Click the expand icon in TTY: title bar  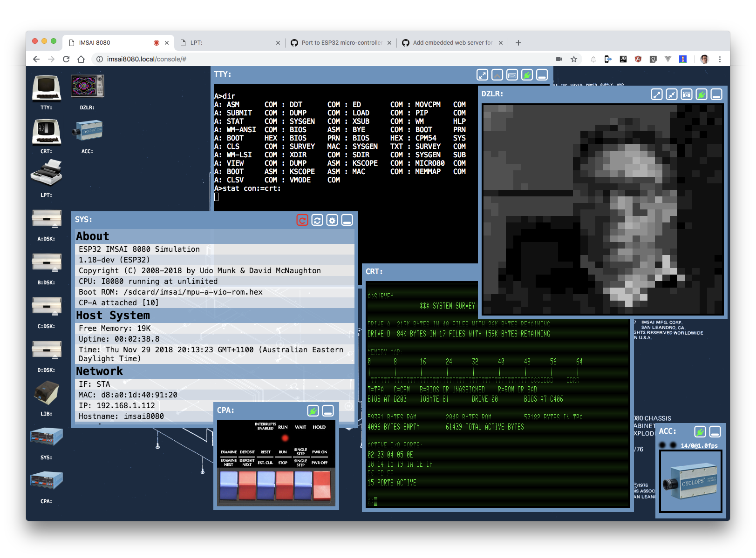point(482,75)
